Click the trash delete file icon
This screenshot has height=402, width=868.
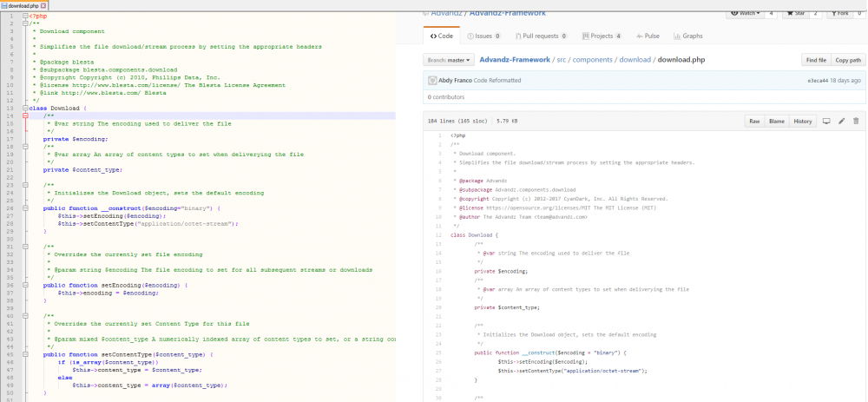(856, 122)
